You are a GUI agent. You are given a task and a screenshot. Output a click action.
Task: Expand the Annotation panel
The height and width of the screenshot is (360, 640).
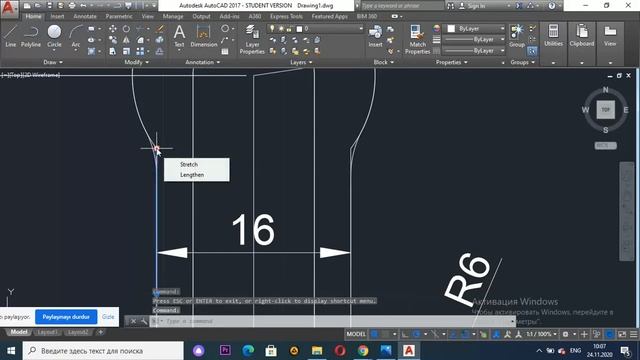point(203,62)
